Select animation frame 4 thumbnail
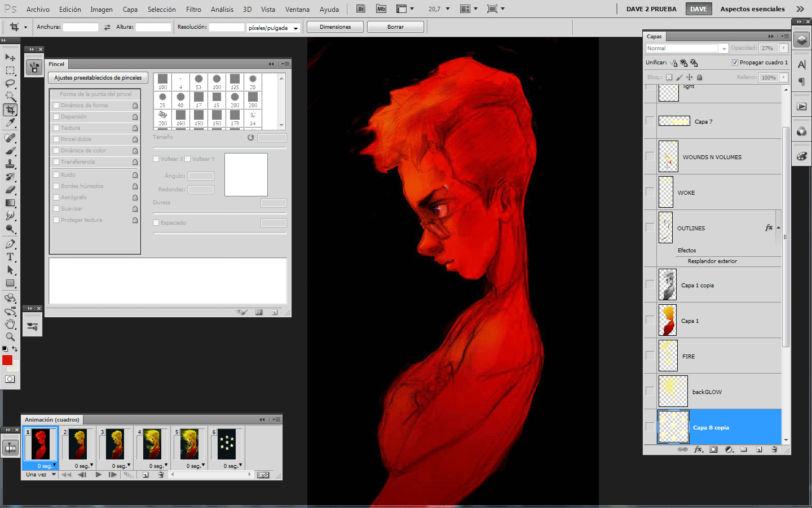The width and height of the screenshot is (812, 508). 152,444
